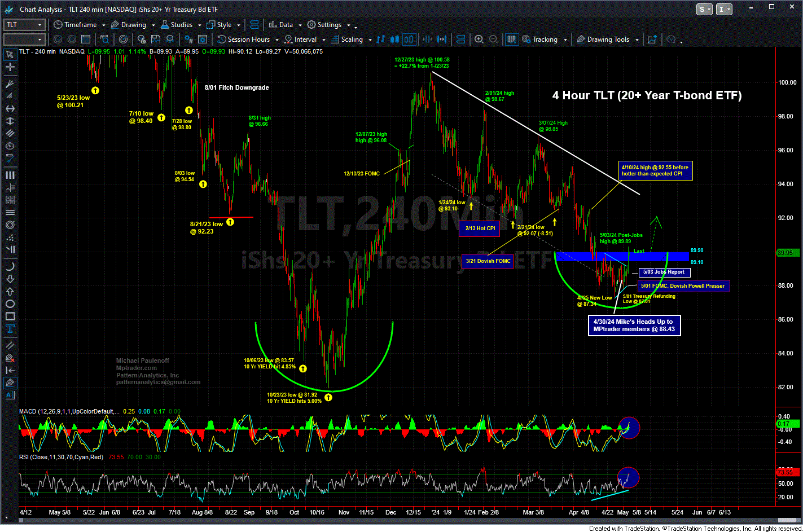The height and width of the screenshot is (532, 803).
Task: Click the 89.95 last price badge on the axis
Action: tap(788, 253)
